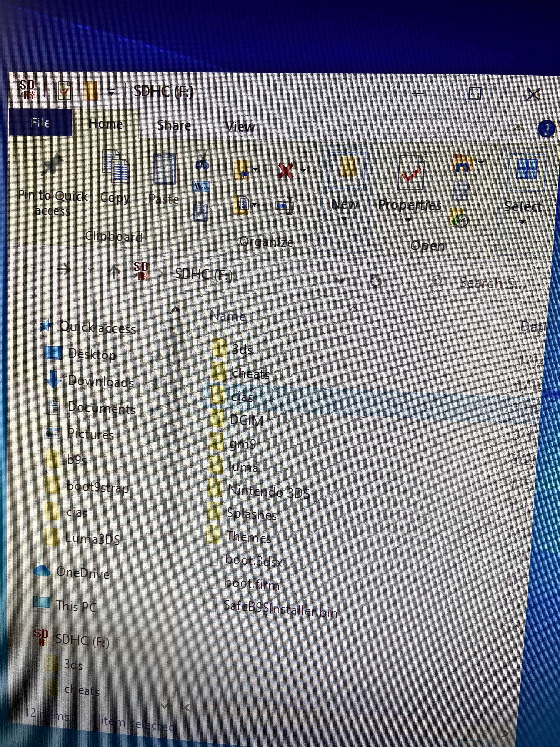Click Properties icon in title bar quick access
Viewport: 560px width, 747px height.
click(x=64, y=91)
